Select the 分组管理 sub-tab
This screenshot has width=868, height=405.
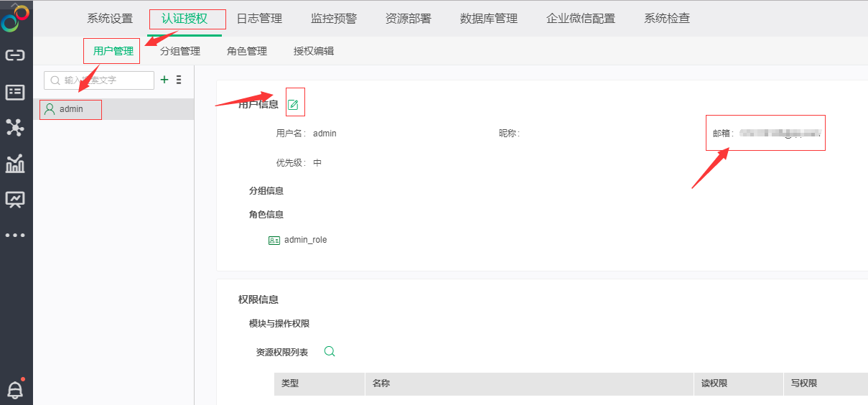(180, 51)
